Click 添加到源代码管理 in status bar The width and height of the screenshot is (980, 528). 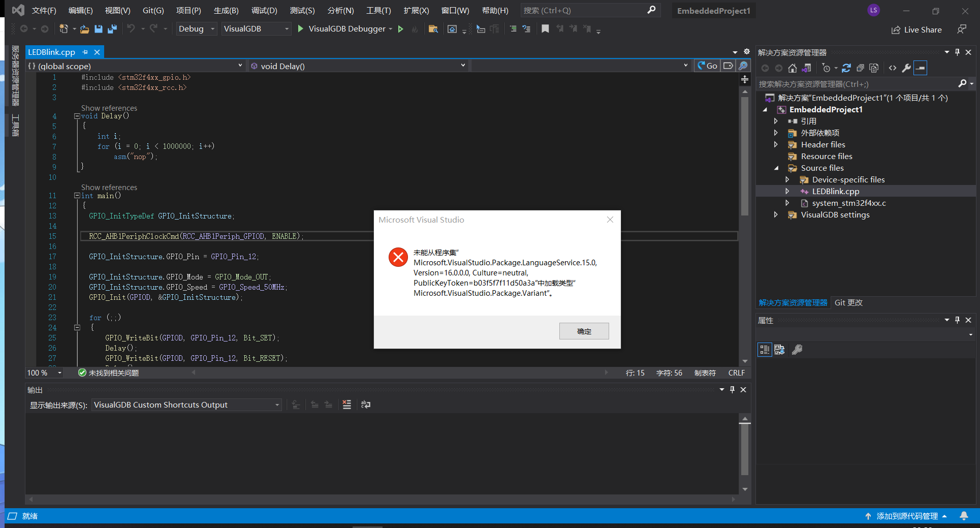906,516
